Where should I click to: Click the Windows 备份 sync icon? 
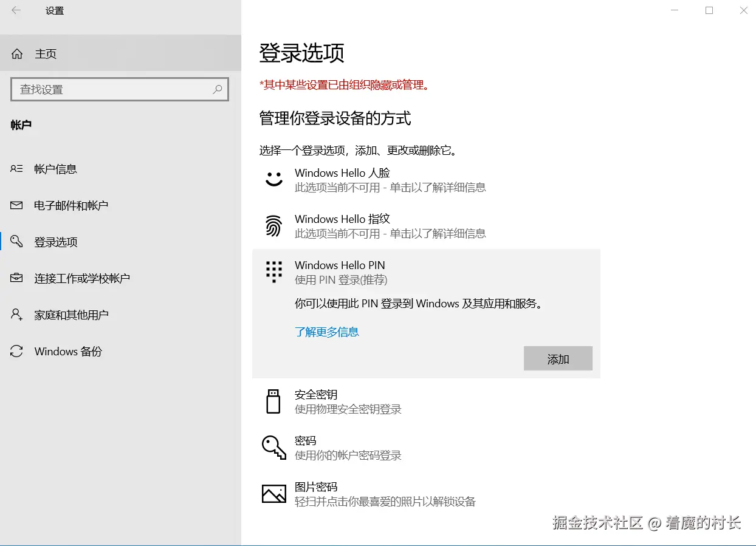[x=16, y=351]
